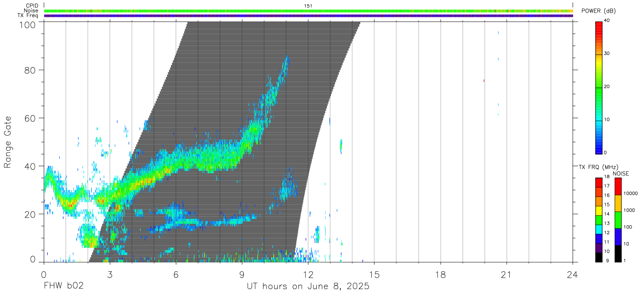Click the "FHW b02" label
The height and width of the screenshot is (297, 644).
point(63,287)
